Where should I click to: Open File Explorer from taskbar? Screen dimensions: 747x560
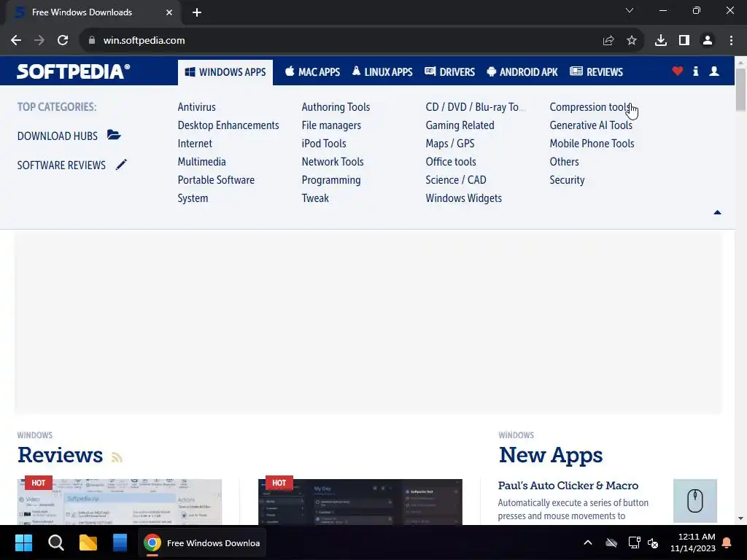(88, 542)
